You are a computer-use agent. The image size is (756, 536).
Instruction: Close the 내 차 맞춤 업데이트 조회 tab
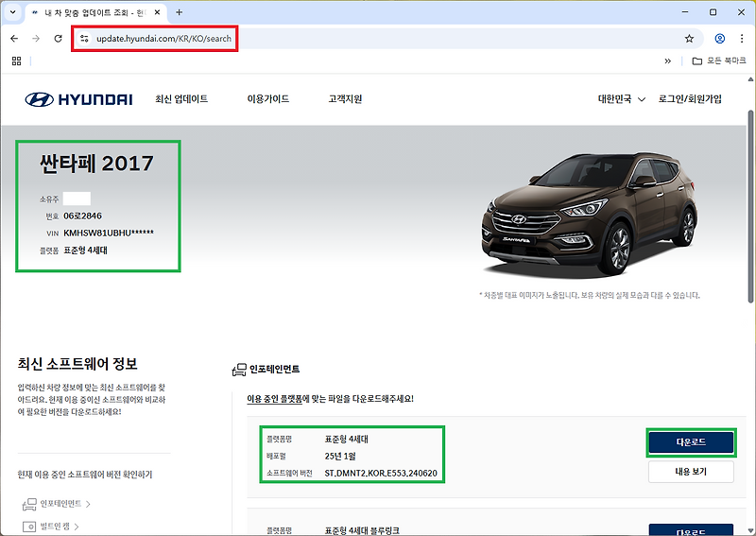[157, 12]
